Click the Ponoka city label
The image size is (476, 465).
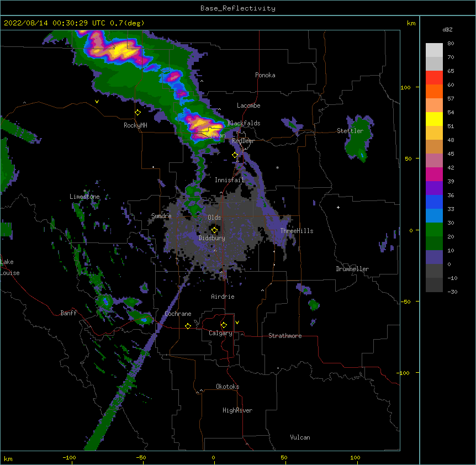pyautogui.click(x=265, y=75)
